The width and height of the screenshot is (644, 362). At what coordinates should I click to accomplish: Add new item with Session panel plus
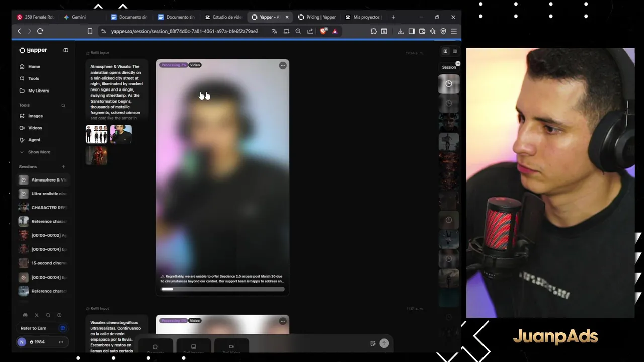click(458, 64)
